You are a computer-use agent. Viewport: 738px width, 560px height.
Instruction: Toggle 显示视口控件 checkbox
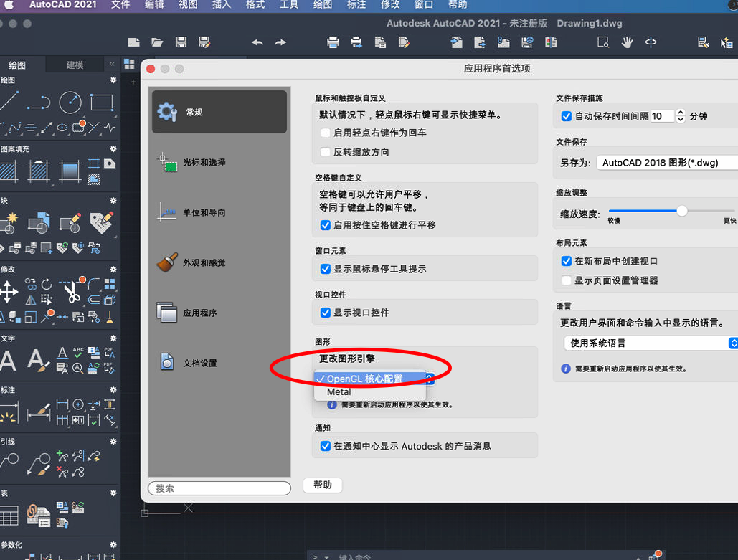tap(325, 313)
